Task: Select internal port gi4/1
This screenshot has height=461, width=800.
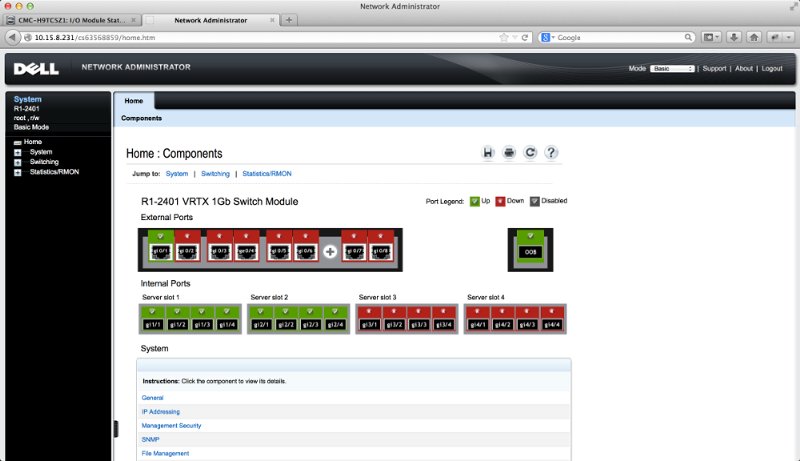Action: click(x=478, y=319)
